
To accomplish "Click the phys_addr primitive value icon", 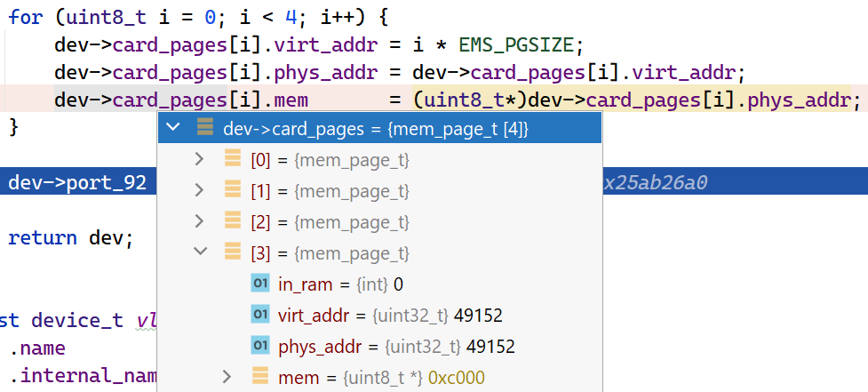I will pos(260,346).
